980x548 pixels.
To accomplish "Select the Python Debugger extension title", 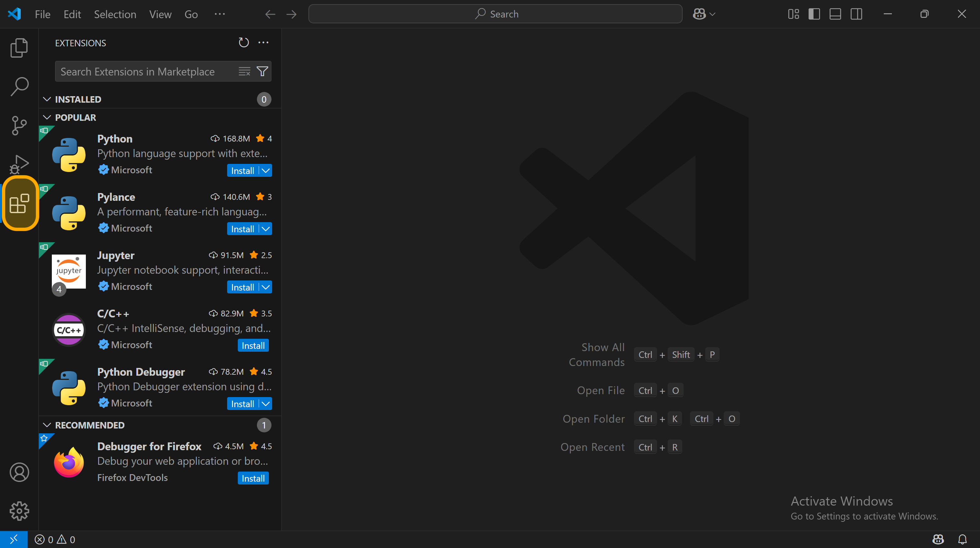I will click(141, 372).
